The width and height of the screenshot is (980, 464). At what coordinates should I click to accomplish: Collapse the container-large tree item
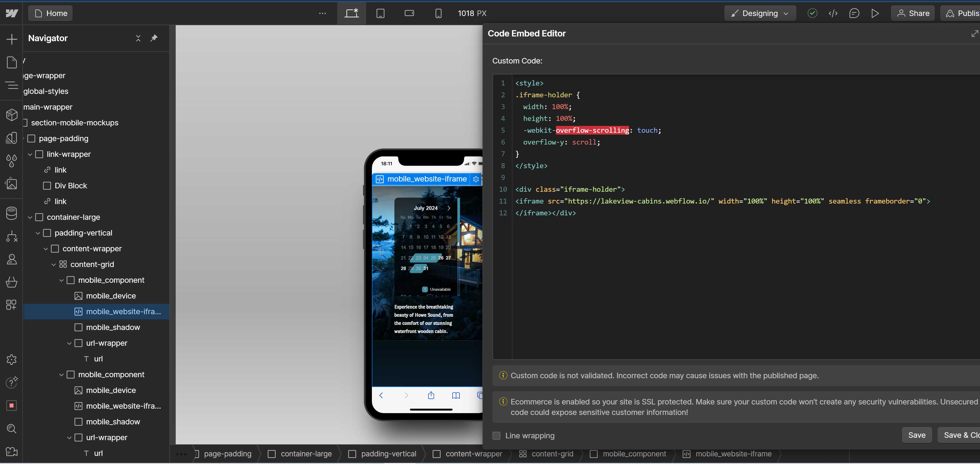pos(30,217)
